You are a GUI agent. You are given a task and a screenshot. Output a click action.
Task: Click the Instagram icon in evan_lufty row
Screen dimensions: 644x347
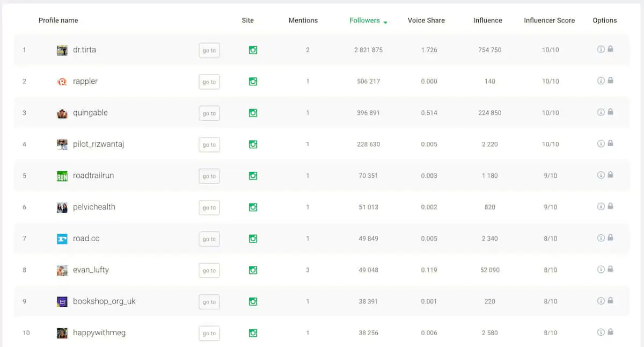click(x=253, y=270)
